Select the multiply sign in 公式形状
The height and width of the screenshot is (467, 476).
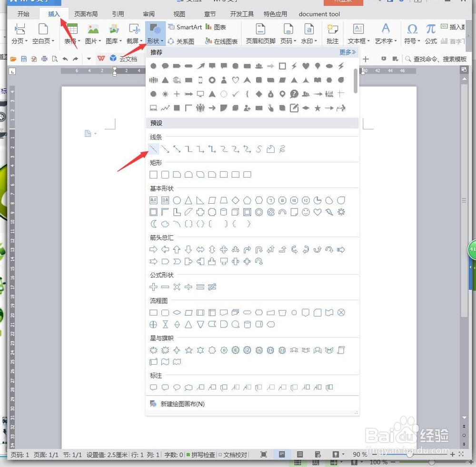[x=177, y=287]
